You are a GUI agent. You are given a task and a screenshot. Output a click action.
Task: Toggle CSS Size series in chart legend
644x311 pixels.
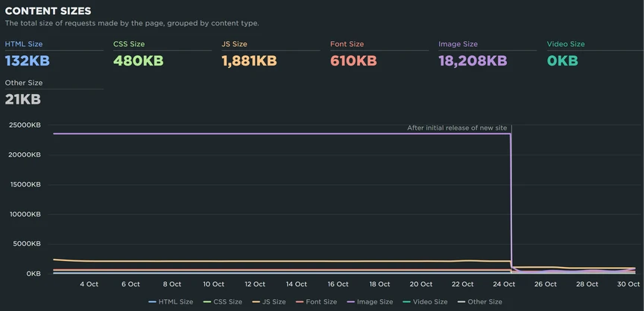click(223, 302)
